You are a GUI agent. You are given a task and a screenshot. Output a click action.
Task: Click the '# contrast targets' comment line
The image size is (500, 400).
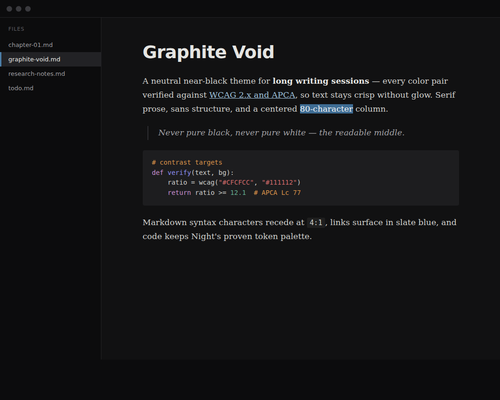187,162
